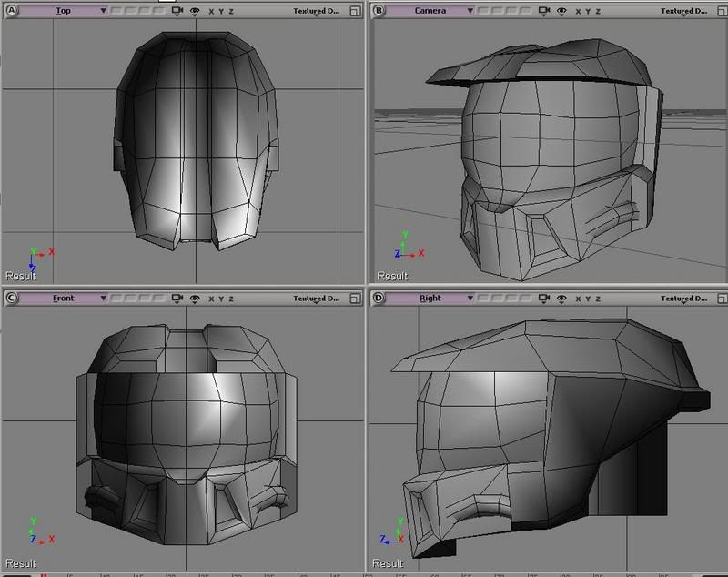
Task: Toggle the eye visibility menu in Right viewport
Action: 561,299
